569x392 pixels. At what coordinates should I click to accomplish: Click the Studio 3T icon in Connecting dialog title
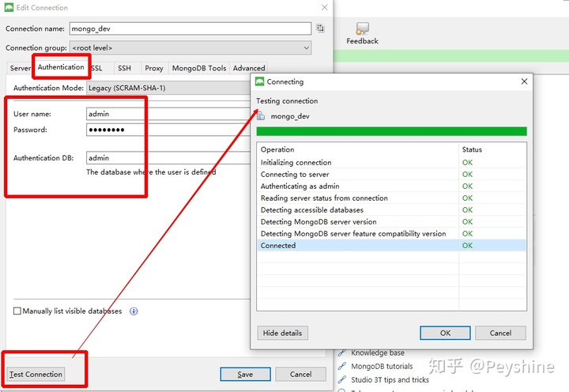coord(259,81)
